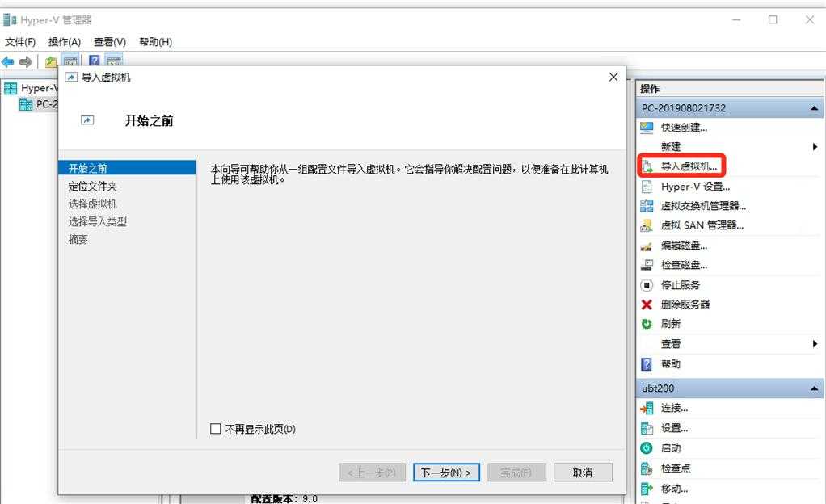Click 导入虚拟机... in Actions pane
Viewport: 826px width, 504px height.
pyautogui.click(x=689, y=166)
